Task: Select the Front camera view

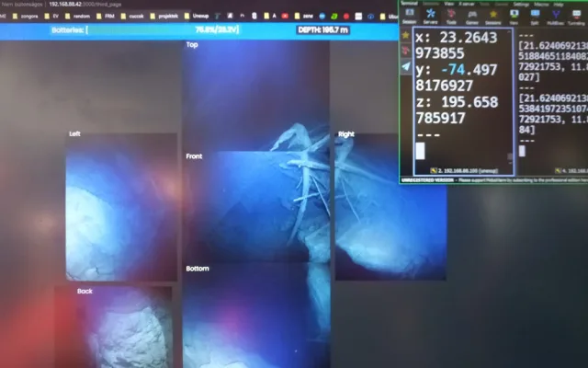Action: [255, 207]
